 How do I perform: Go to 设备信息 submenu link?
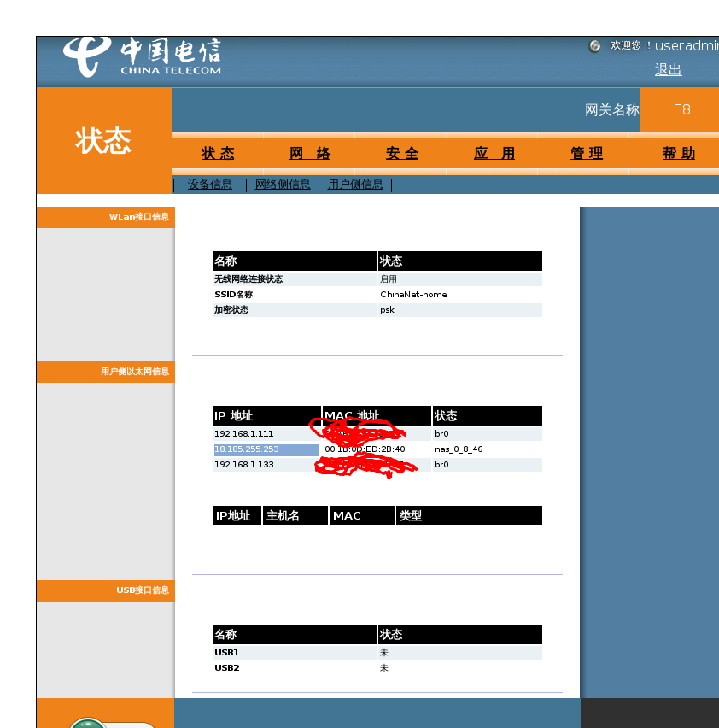point(210,185)
